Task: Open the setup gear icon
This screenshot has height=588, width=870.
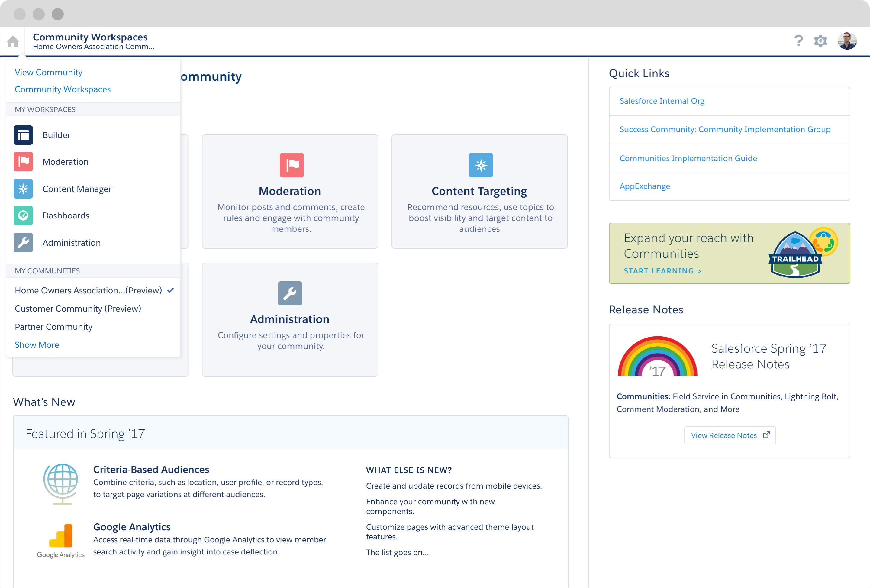Action: (x=820, y=41)
